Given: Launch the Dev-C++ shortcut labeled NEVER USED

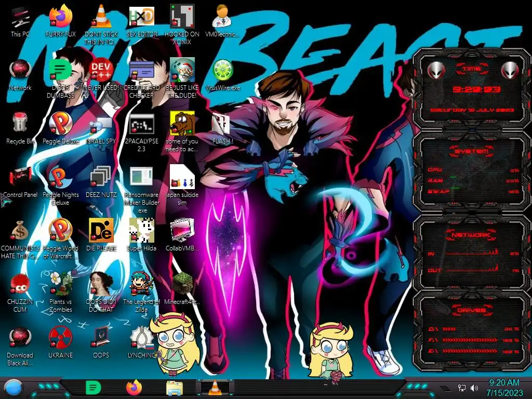Looking at the screenshot, I should coord(101,75).
